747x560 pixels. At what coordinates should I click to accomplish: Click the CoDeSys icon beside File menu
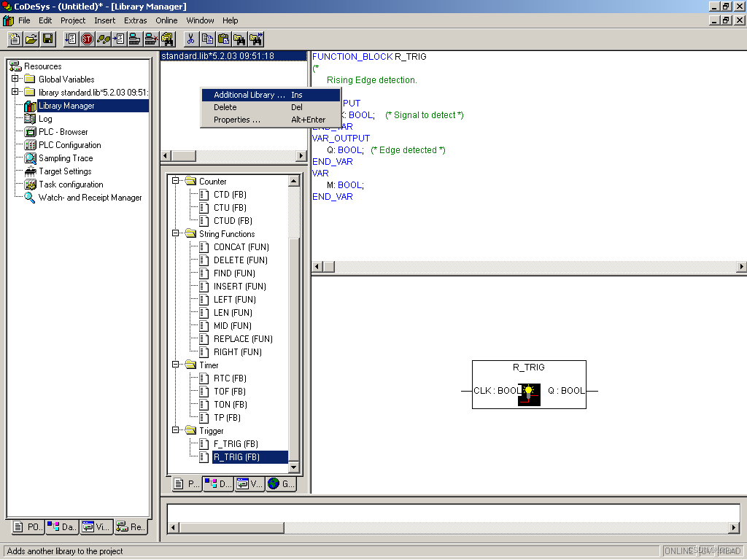pos(8,20)
